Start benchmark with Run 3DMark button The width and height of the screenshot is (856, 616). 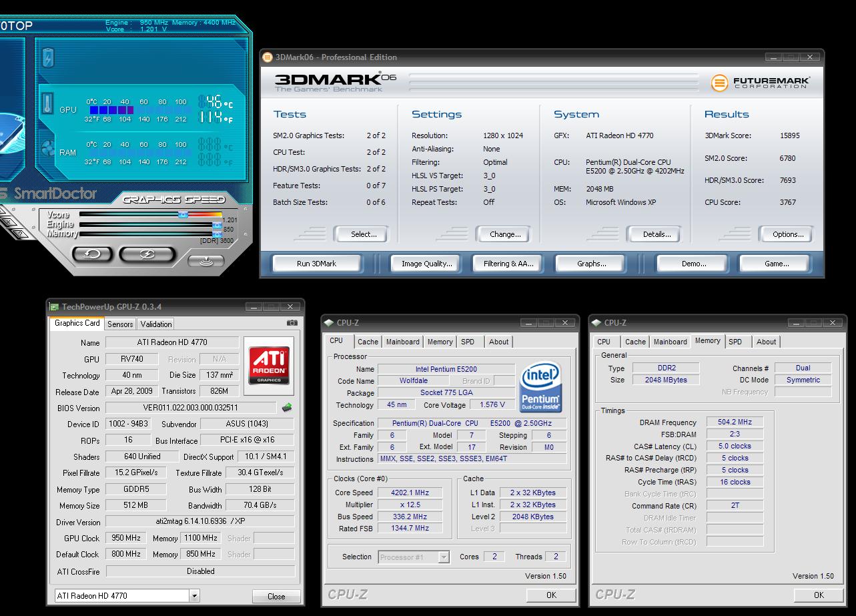[316, 264]
